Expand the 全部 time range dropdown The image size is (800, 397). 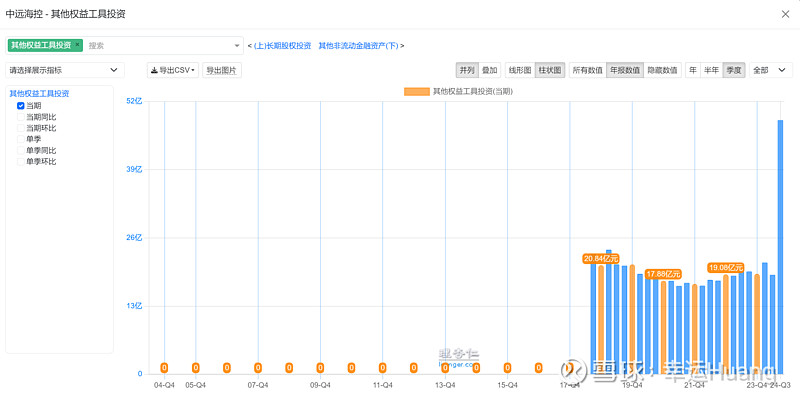[771, 70]
